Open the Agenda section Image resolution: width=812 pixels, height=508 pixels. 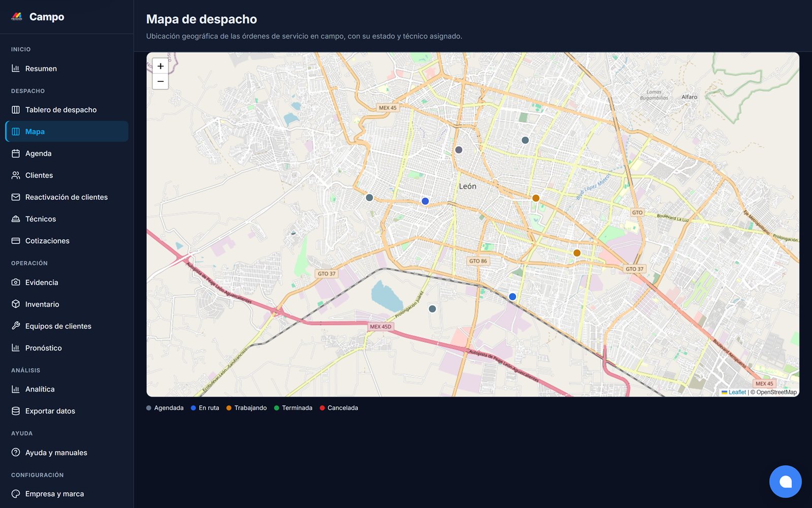pos(66,153)
